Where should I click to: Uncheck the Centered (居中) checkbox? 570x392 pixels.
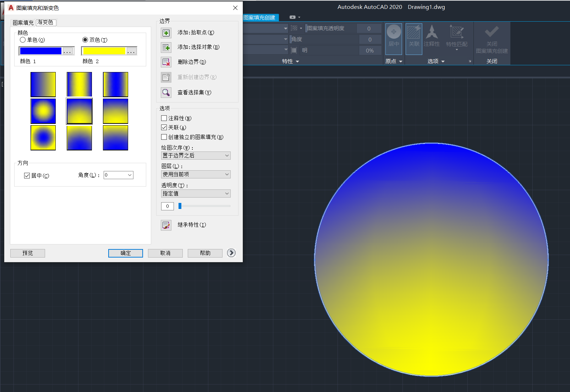(x=27, y=176)
